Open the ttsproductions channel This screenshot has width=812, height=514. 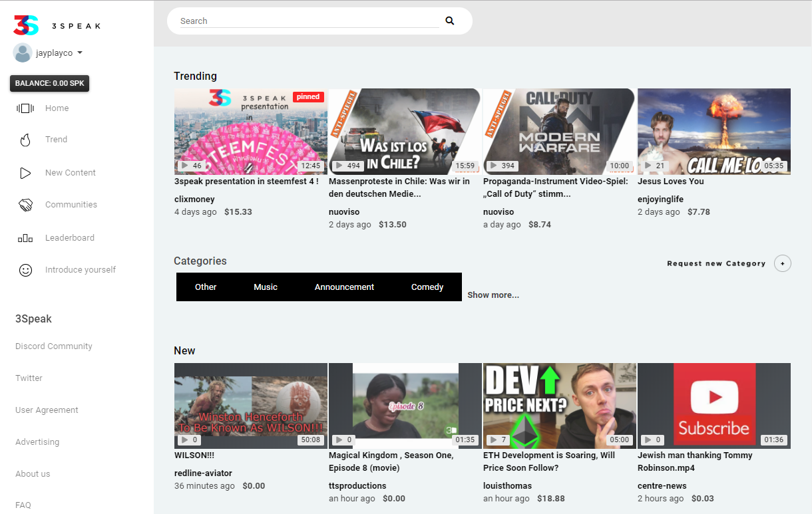pyautogui.click(x=357, y=486)
